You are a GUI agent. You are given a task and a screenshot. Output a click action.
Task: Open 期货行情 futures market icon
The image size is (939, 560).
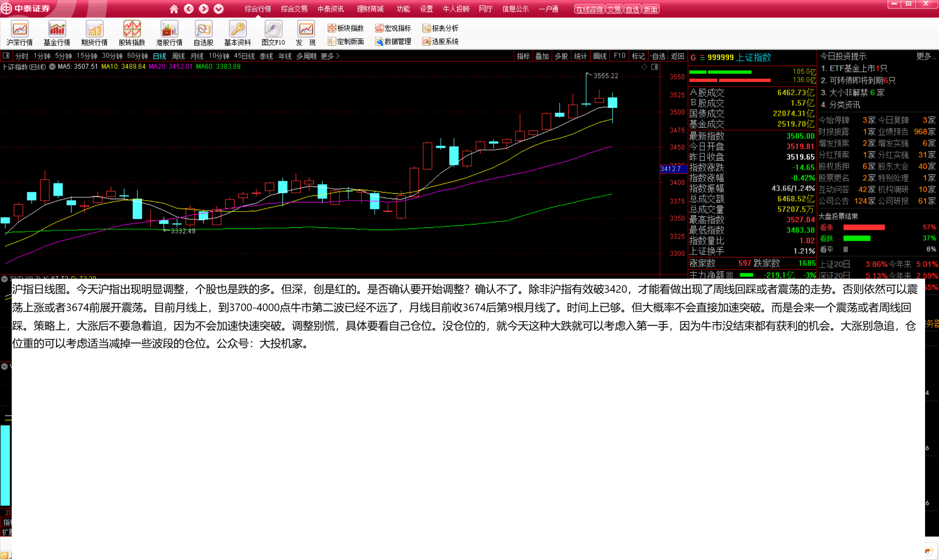click(94, 34)
